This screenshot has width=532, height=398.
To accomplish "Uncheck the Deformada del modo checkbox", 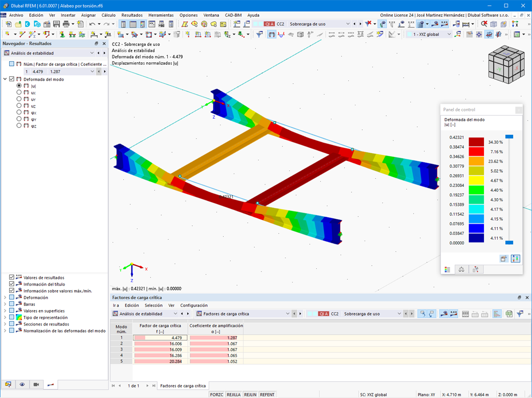I will (12, 79).
